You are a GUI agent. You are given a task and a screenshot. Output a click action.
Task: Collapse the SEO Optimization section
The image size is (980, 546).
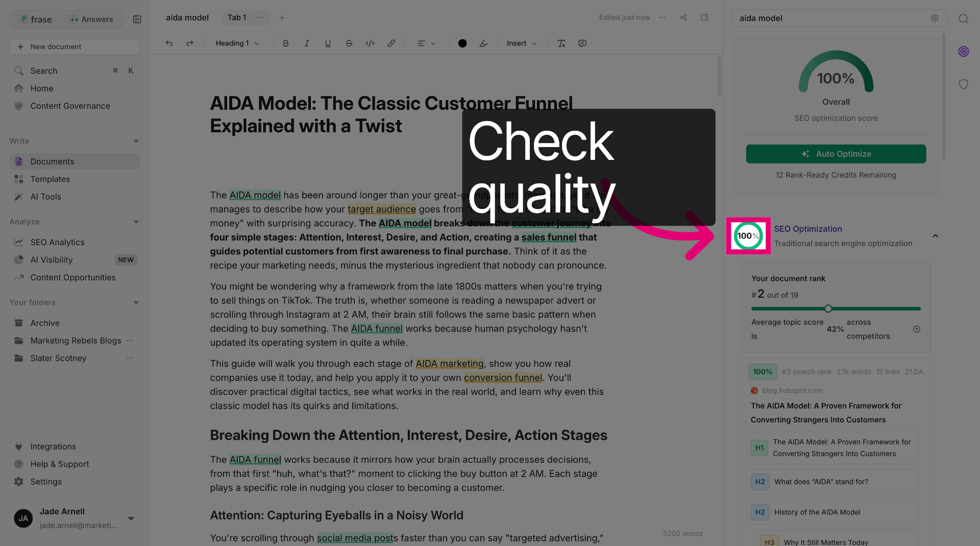pyautogui.click(x=936, y=236)
